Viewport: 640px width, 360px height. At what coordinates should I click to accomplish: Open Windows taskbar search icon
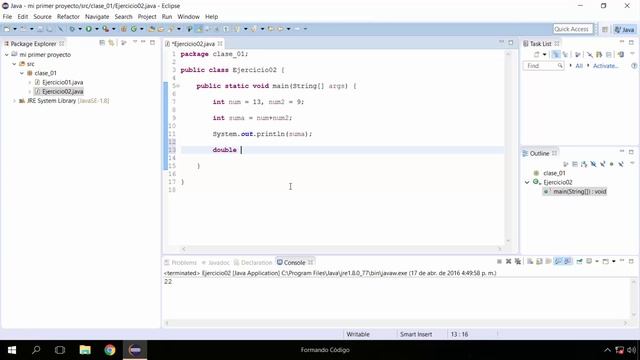tap(36, 350)
